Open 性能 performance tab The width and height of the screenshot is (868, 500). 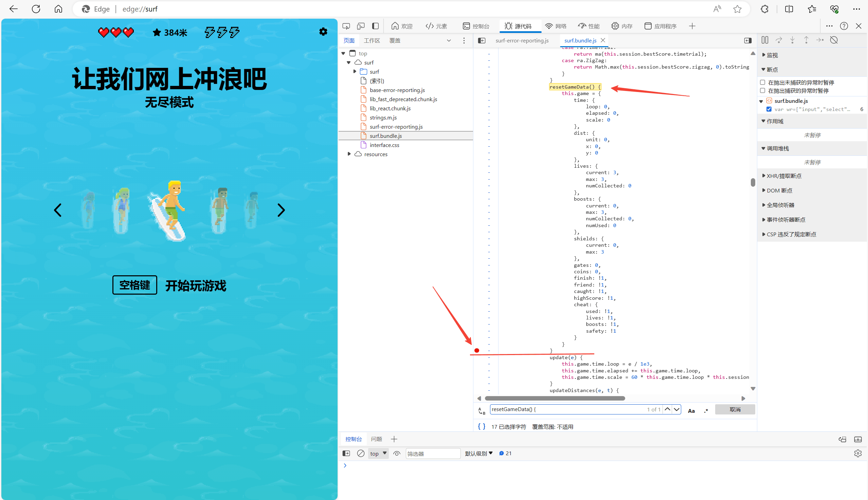589,26
